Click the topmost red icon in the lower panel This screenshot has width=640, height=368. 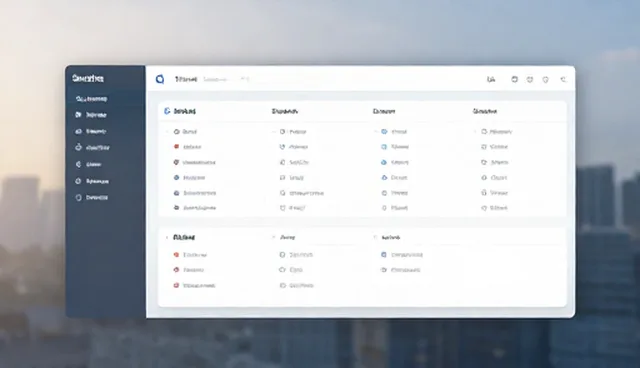pos(176,255)
